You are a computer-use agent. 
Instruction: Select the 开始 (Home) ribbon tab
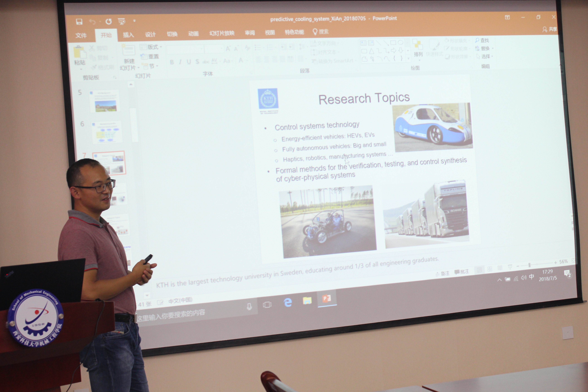click(106, 35)
